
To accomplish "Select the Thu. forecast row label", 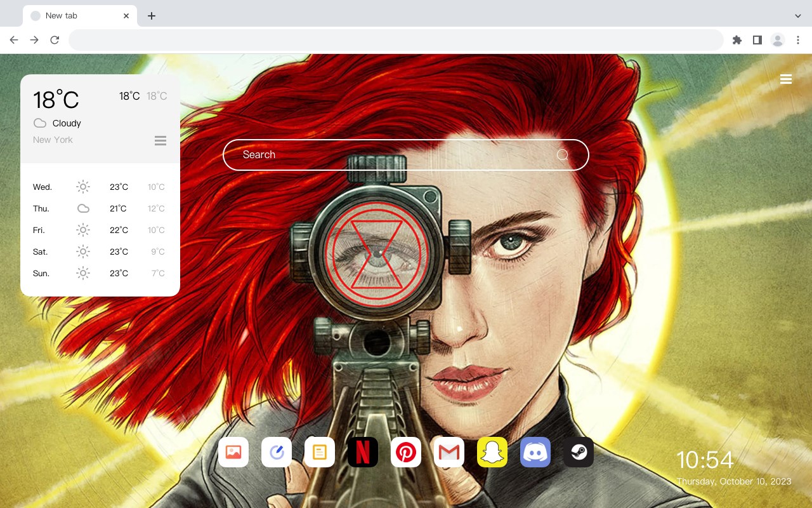I will tap(41, 209).
